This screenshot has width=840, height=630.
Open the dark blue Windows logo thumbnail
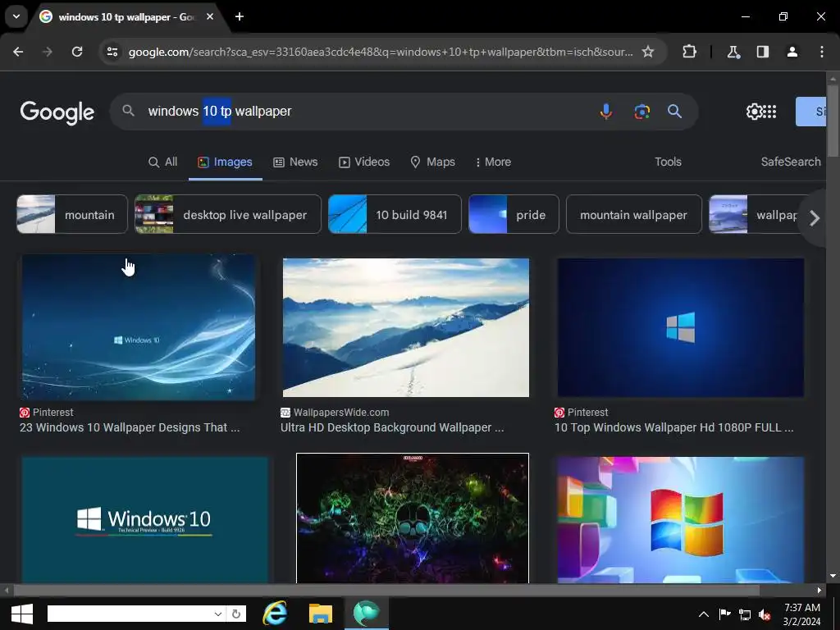pos(680,328)
